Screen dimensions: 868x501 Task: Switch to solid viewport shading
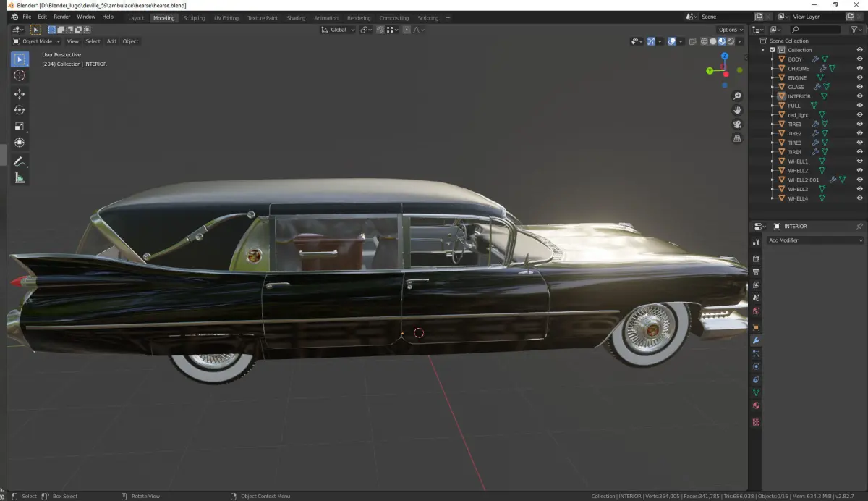[x=712, y=41]
